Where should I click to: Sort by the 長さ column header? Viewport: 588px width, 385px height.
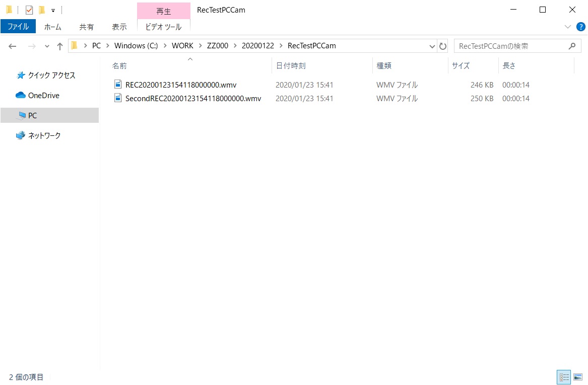(509, 65)
